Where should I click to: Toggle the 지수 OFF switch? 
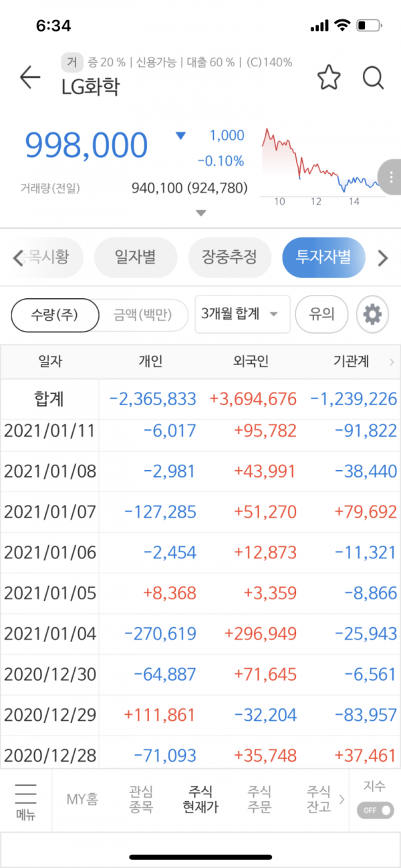click(375, 810)
